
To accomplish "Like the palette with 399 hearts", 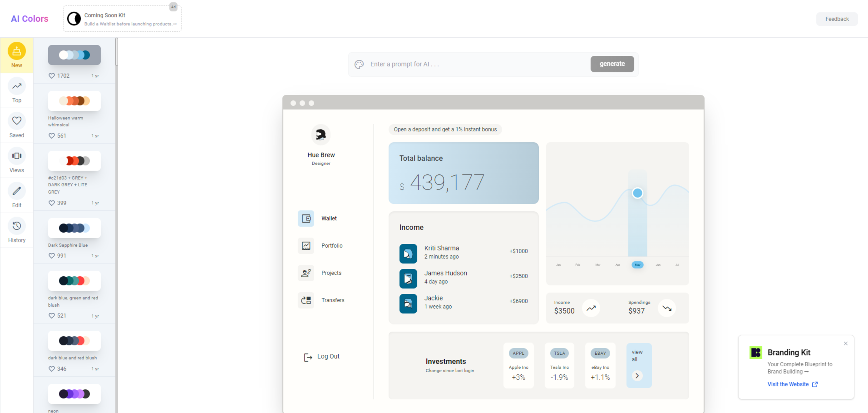I will [52, 203].
